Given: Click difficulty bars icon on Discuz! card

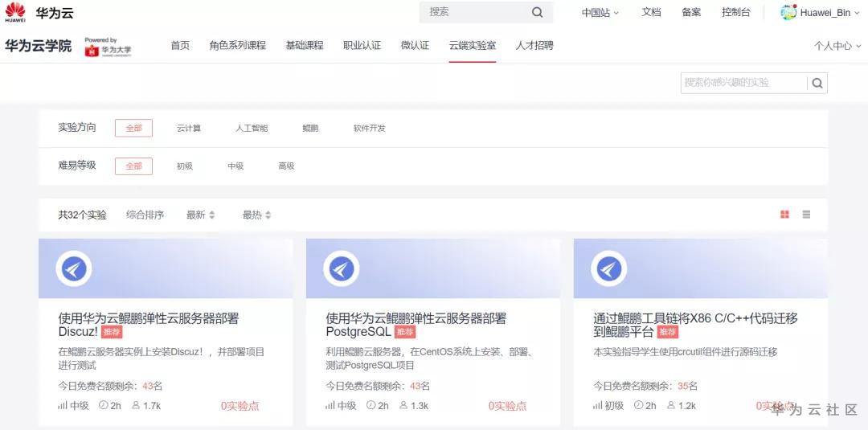Looking at the screenshot, I should coord(62,406).
